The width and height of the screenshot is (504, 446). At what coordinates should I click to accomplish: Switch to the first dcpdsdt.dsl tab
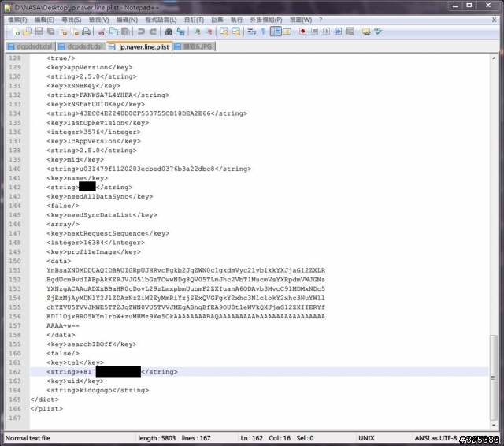coord(31,46)
